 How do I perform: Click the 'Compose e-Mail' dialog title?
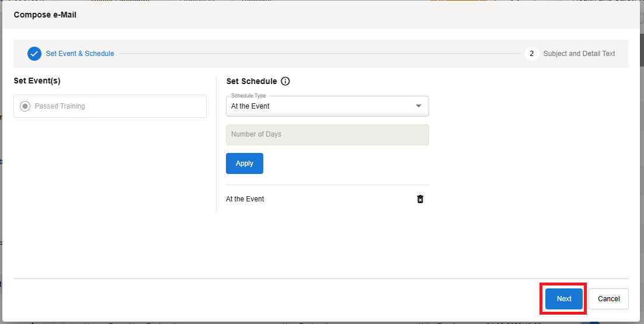[x=45, y=15]
